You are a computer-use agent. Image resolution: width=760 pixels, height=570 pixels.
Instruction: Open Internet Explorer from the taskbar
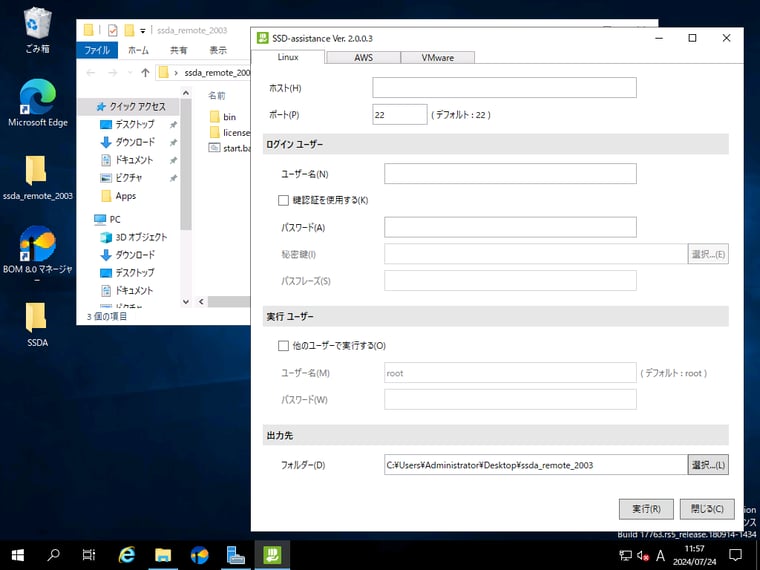[127, 554]
